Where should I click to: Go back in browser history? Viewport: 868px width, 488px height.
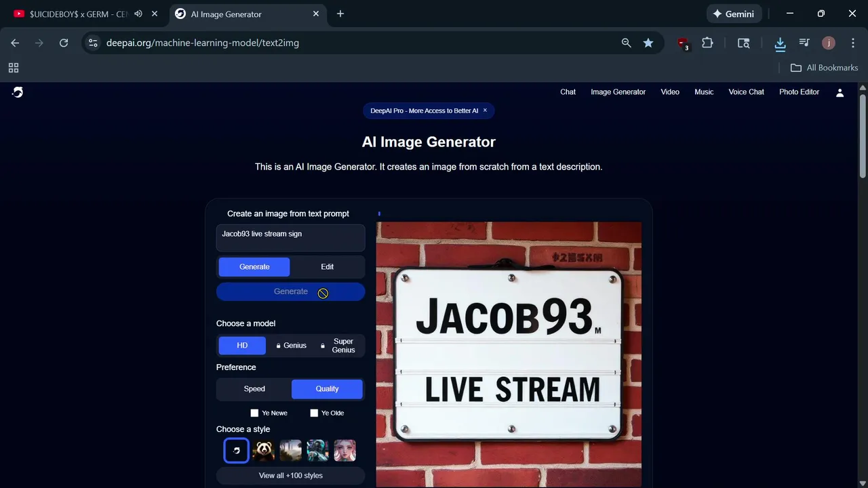[15, 43]
